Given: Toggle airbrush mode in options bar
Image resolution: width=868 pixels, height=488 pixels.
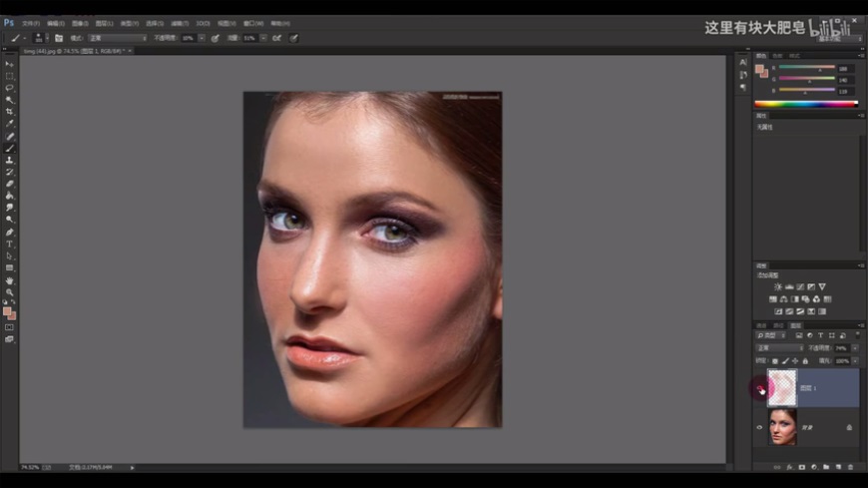Looking at the screenshot, I should pyautogui.click(x=276, y=38).
